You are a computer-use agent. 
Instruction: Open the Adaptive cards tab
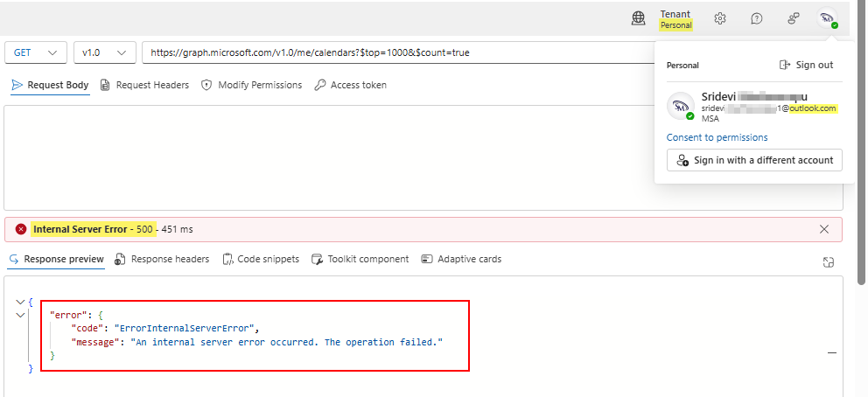click(461, 260)
